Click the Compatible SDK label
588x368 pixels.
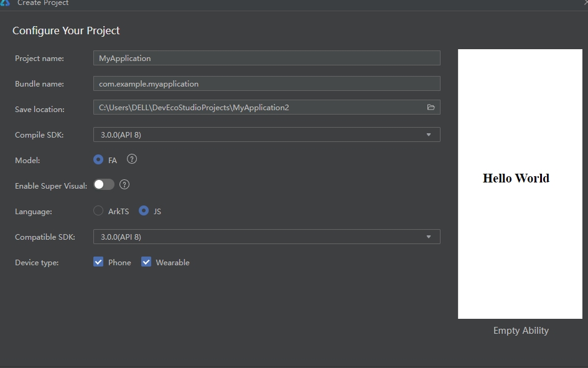click(45, 237)
